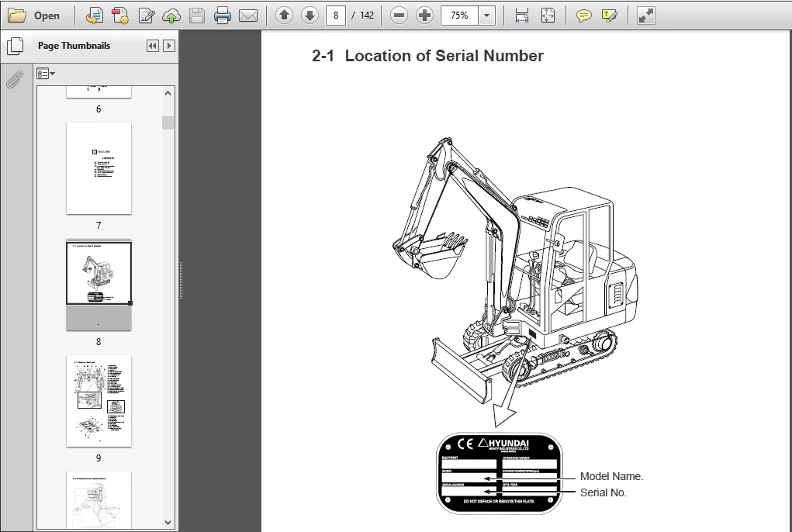Click the 'Serial No.' label text

point(604,492)
